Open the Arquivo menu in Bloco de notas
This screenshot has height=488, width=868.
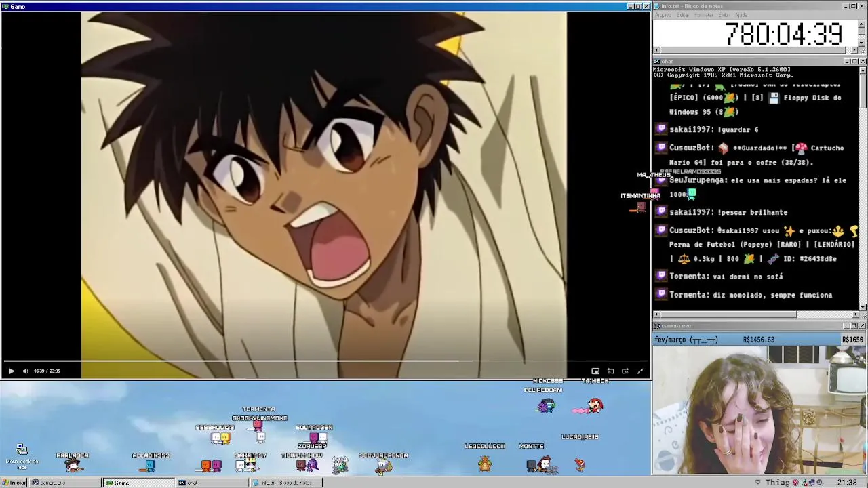pyautogui.click(x=663, y=15)
